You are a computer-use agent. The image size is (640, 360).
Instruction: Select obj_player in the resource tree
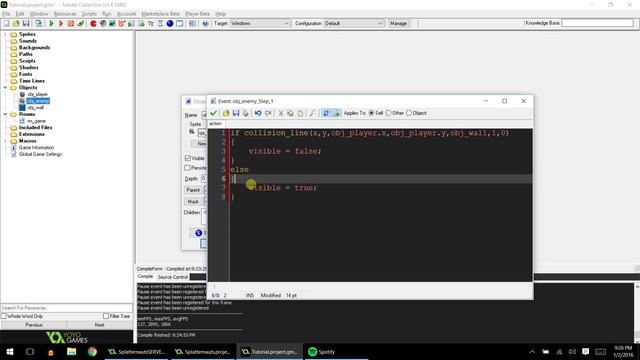click(38, 94)
